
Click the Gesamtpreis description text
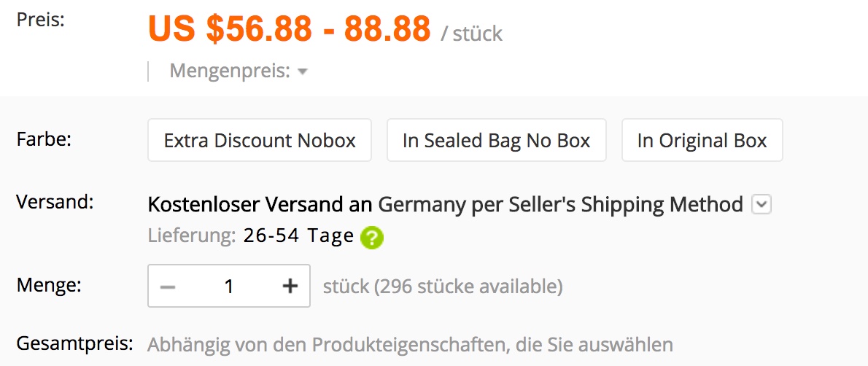click(410, 344)
